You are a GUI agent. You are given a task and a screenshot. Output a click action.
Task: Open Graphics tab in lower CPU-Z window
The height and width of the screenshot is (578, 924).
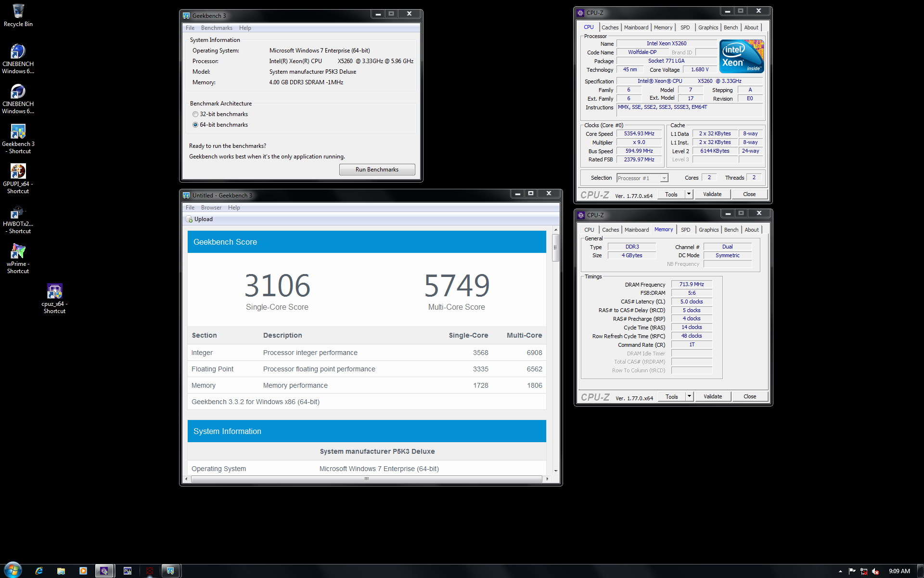[x=708, y=230]
